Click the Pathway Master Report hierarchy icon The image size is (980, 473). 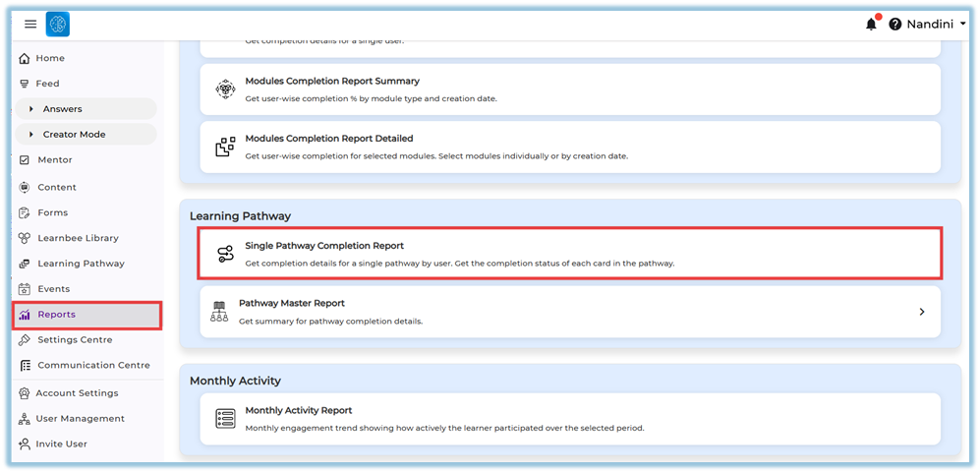[x=219, y=312]
